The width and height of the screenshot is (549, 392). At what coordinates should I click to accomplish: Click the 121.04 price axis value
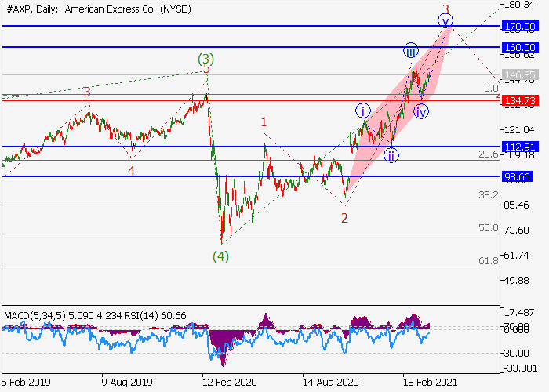click(x=519, y=130)
